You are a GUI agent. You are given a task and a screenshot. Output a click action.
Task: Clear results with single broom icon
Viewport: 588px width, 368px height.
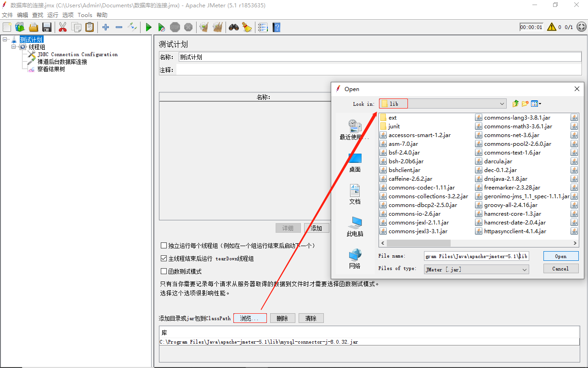204,27
